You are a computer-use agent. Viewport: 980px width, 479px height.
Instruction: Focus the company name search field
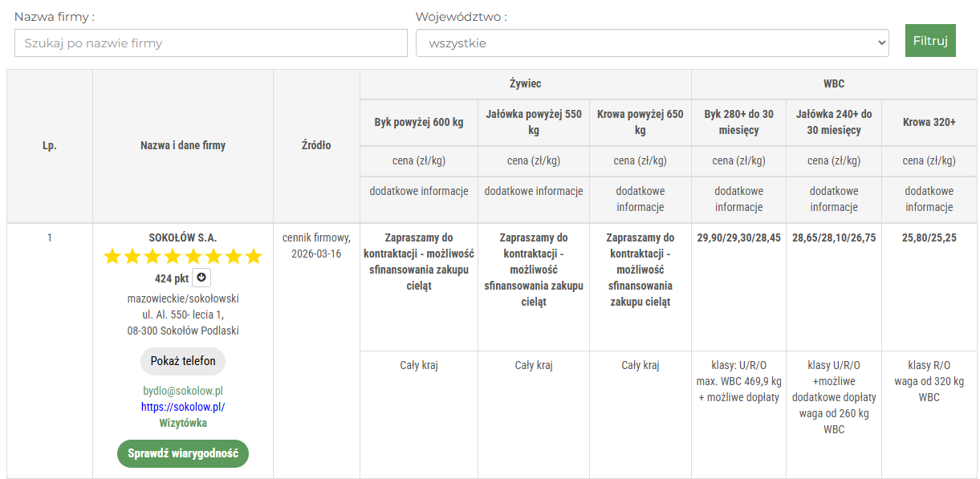tap(211, 43)
